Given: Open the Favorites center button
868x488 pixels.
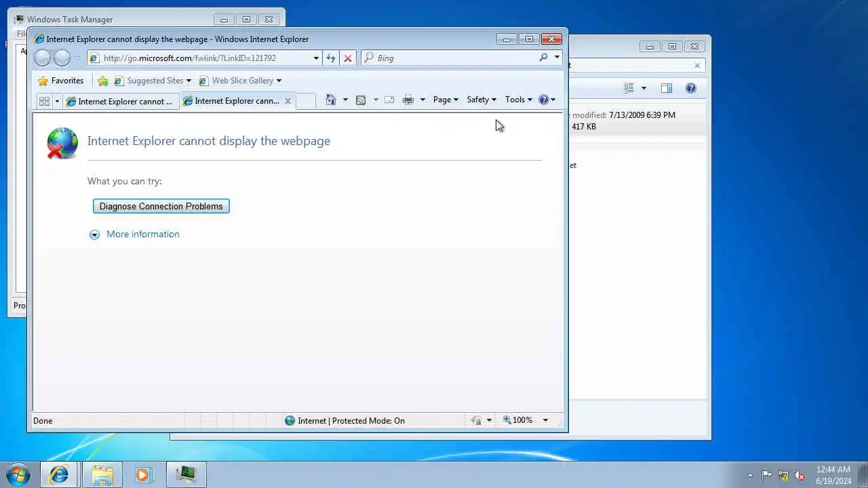Looking at the screenshot, I should pos(60,81).
